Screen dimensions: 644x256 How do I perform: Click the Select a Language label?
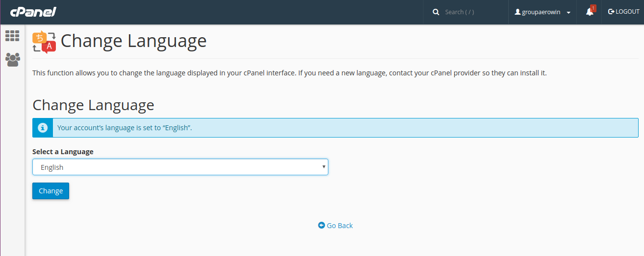(x=63, y=152)
